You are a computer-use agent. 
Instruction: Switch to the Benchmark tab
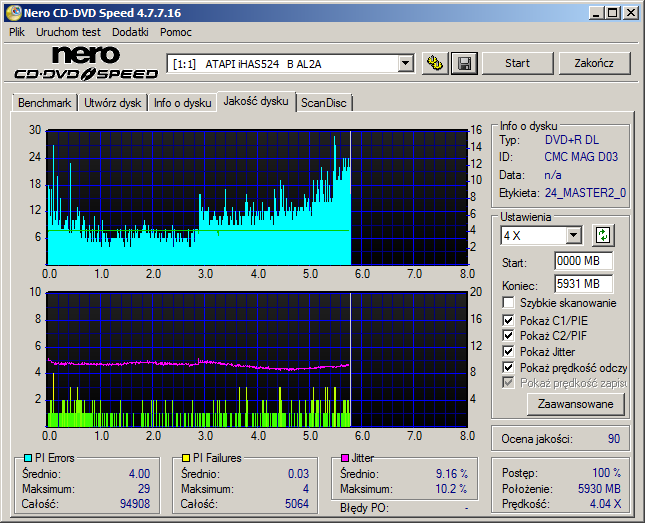[x=44, y=103]
